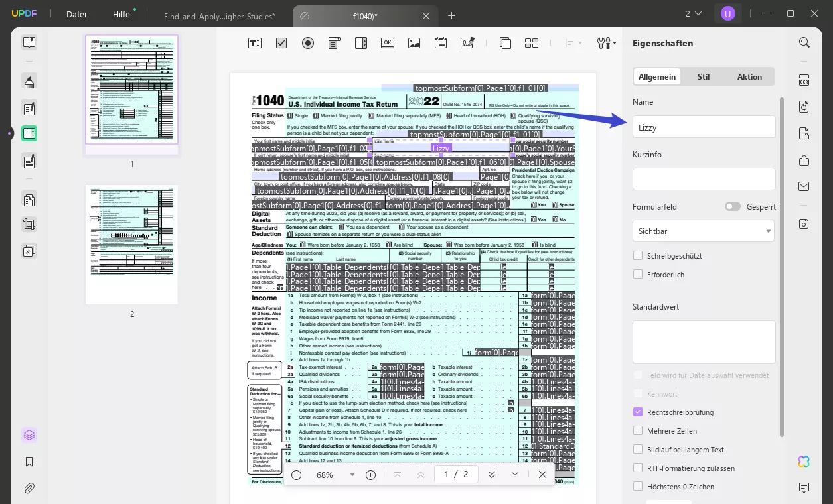Image resolution: width=833 pixels, height=504 pixels.
Task: Enable the Schreibgeschützt checkbox
Action: click(x=638, y=255)
